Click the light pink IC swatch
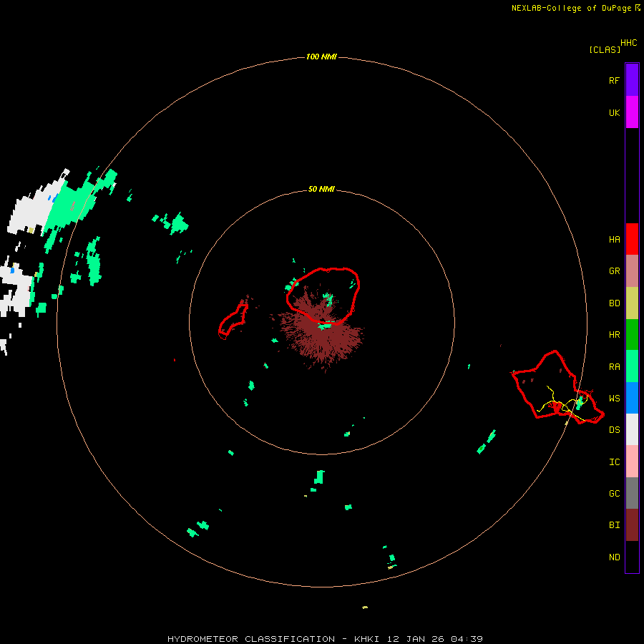Screen dimensions: 644x644 [632, 462]
